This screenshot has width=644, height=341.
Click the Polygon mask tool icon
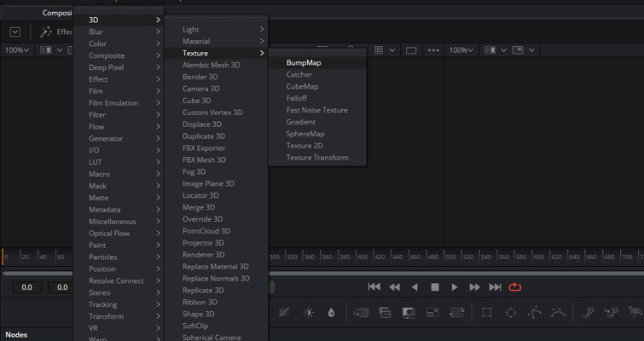pyautogui.click(x=534, y=313)
